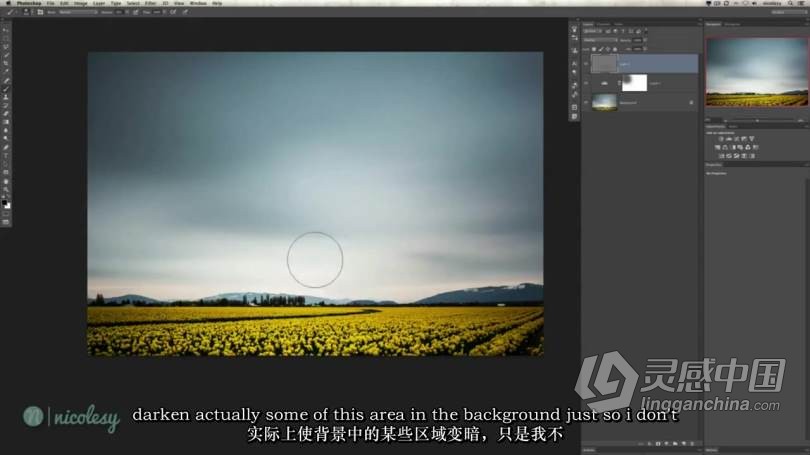The image size is (810, 455).
Task: Open the Filter menu
Action: (x=150, y=3)
